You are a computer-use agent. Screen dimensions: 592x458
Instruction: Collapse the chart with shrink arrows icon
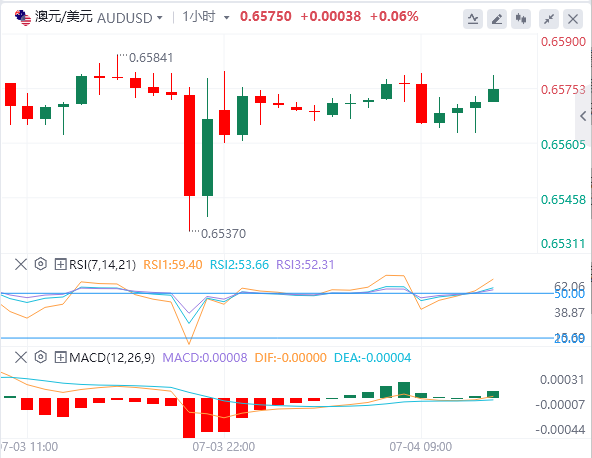pyautogui.click(x=549, y=19)
